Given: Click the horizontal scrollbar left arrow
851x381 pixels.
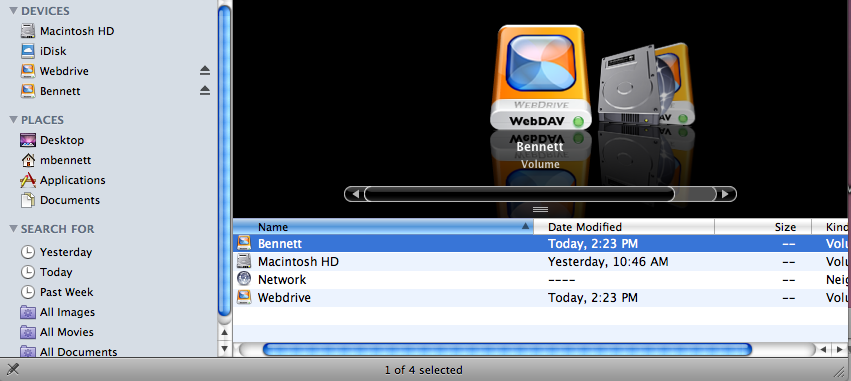Looking at the screenshot, I should click(823, 350).
